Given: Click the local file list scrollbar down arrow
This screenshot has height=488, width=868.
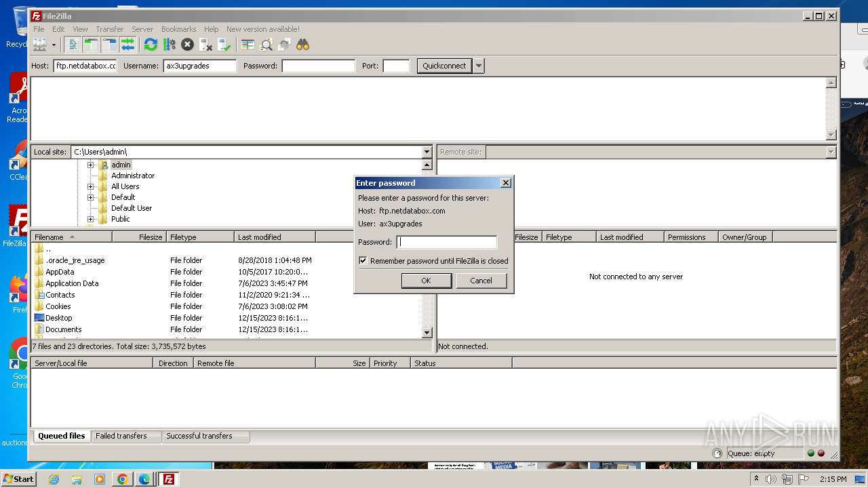Looking at the screenshot, I should [427, 333].
